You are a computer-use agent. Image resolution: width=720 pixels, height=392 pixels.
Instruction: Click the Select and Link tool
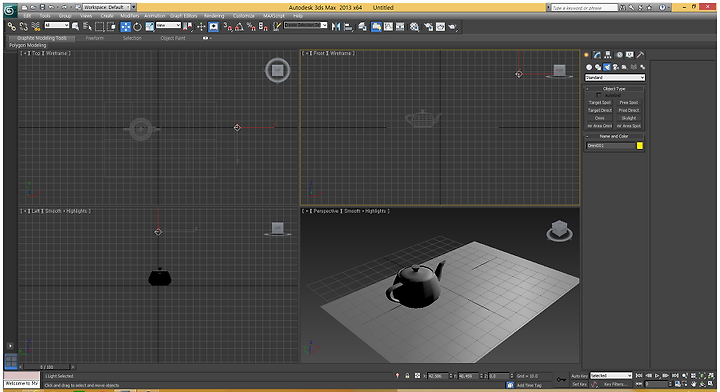(12, 27)
